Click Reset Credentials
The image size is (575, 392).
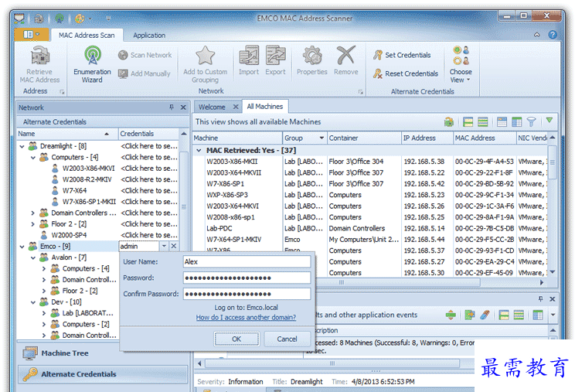(x=406, y=73)
